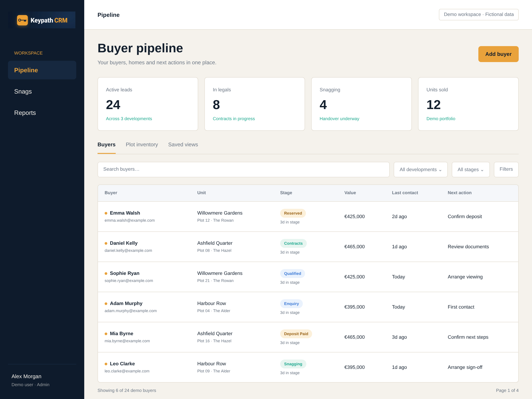Viewport: 532px width, 399px height.
Task: Open the Alex Morgan user profile
Action: click(x=30, y=380)
